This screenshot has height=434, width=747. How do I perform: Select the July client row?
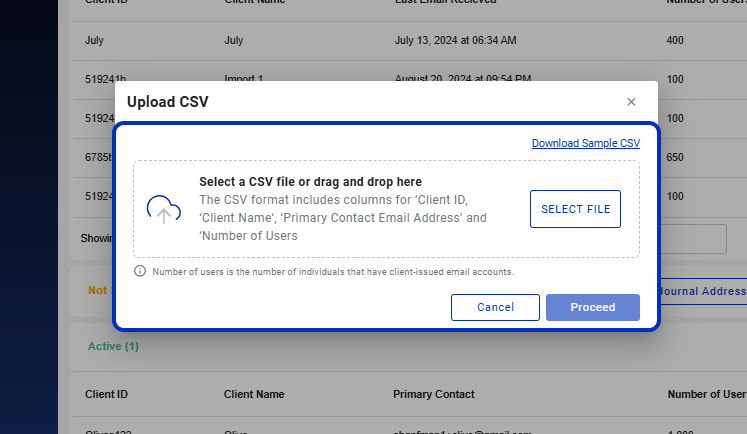(410, 40)
